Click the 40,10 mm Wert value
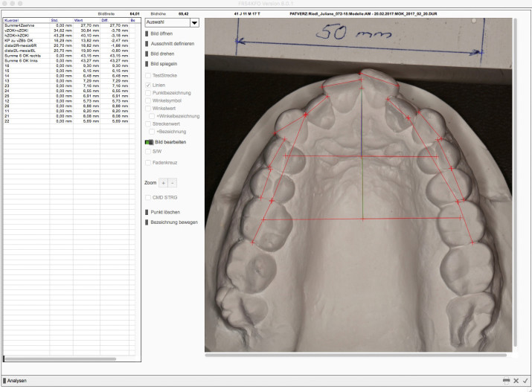The width and height of the screenshot is (532, 392). point(89,35)
